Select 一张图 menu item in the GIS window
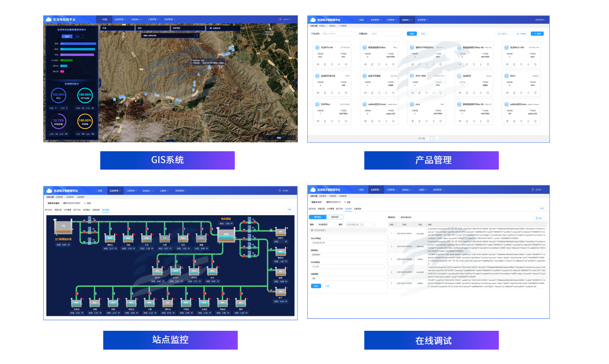This screenshot has width=609, height=364. [x=104, y=19]
